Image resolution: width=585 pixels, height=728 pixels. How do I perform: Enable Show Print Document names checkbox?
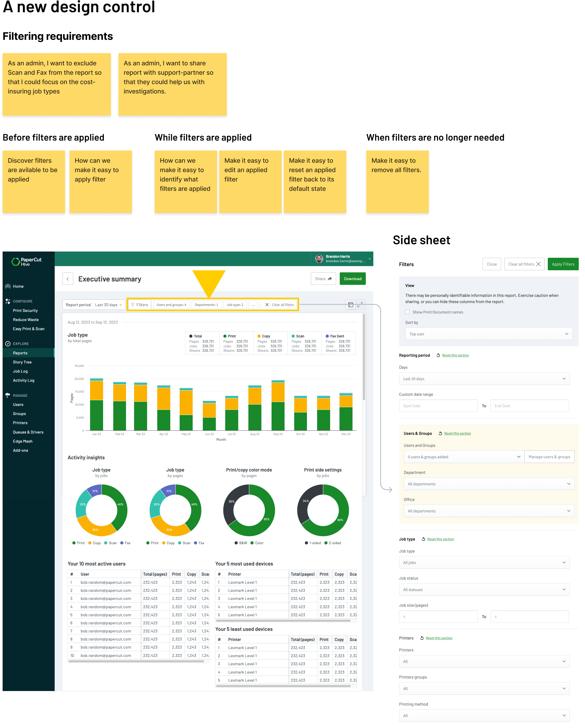point(407,312)
